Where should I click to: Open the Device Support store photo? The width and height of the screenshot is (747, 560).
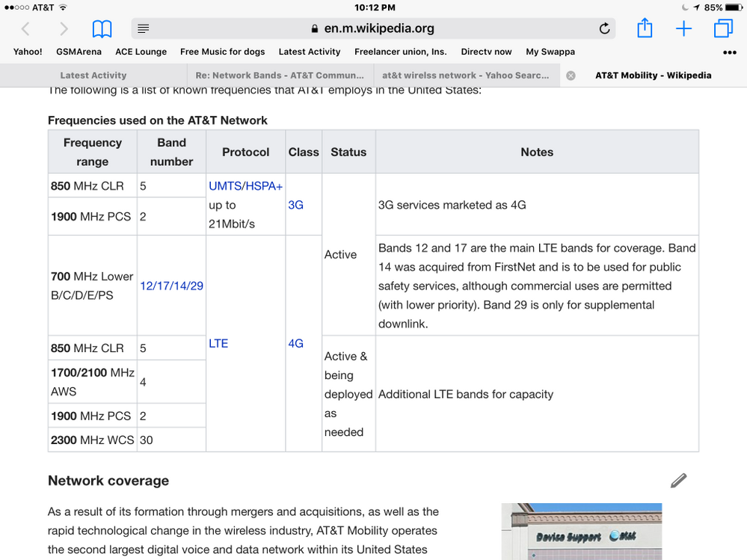(581, 532)
